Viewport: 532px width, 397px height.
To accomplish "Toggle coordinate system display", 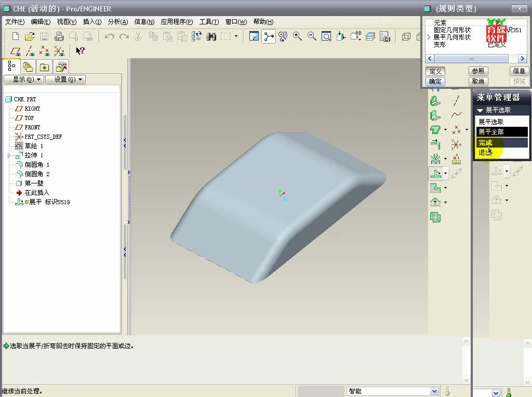I will [59, 51].
